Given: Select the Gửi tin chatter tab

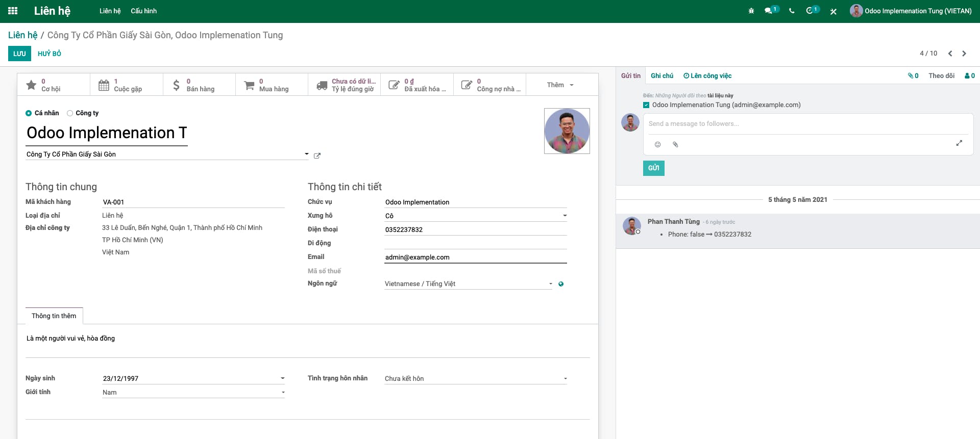Looking at the screenshot, I should pyautogui.click(x=631, y=75).
